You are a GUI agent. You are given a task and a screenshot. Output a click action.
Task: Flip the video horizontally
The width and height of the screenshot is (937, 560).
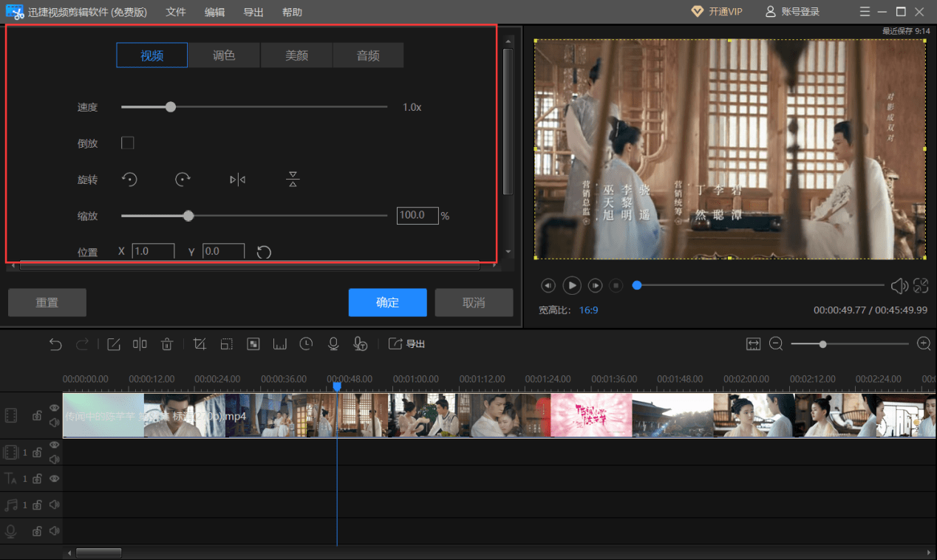tap(237, 180)
